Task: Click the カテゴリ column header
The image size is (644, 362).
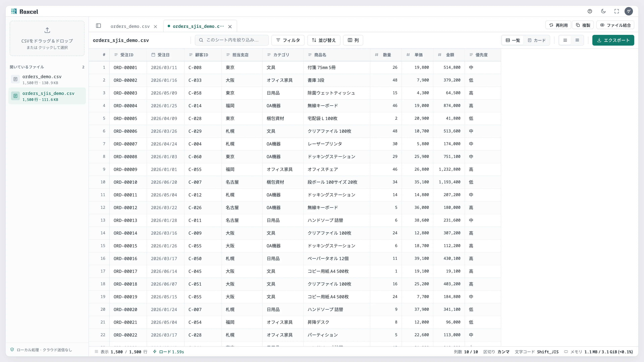Action: [x=283, y=55]
